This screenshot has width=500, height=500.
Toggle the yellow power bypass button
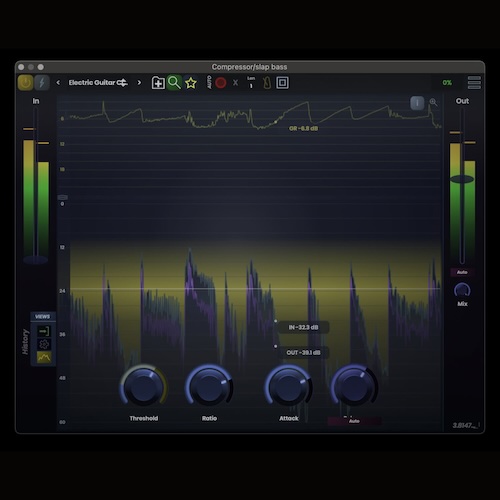pyautogui.click(x=25, y=83)
